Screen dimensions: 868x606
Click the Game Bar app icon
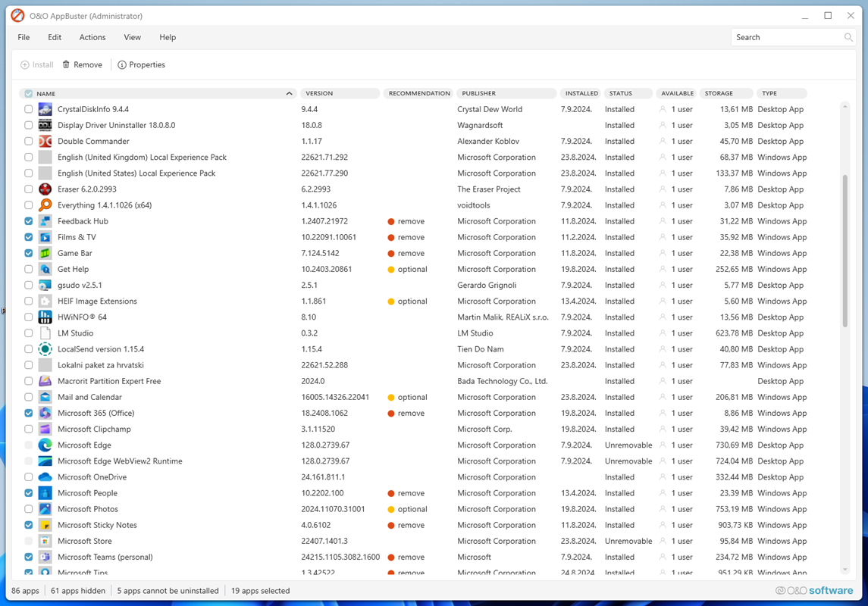click(45, 253)
